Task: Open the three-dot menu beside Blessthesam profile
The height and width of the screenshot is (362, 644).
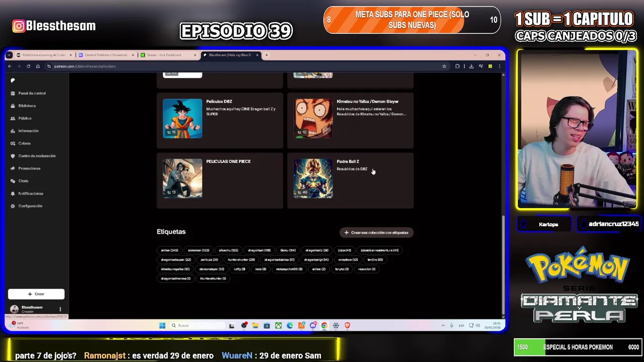Action: [x=60, y=309]
